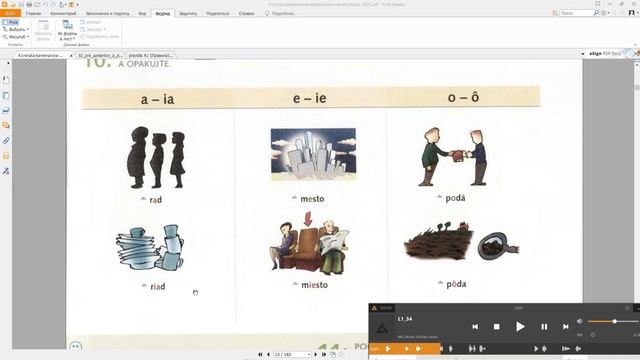Viewport: 640px width, 360px height.
Task: Click previous track in media player
Action: click(x=475, y=327)
